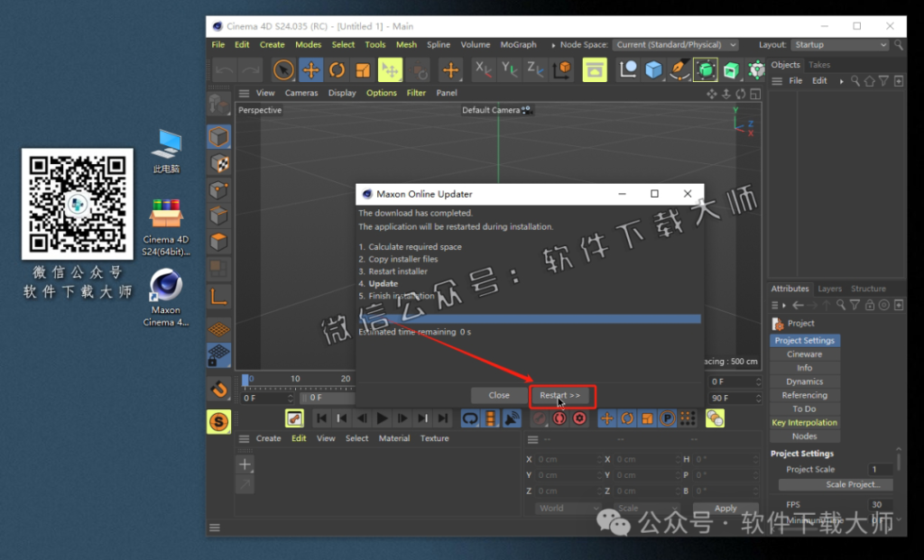924x560 pixels.
Task: Toggle the Y axis lock
Action: (508, 69)
